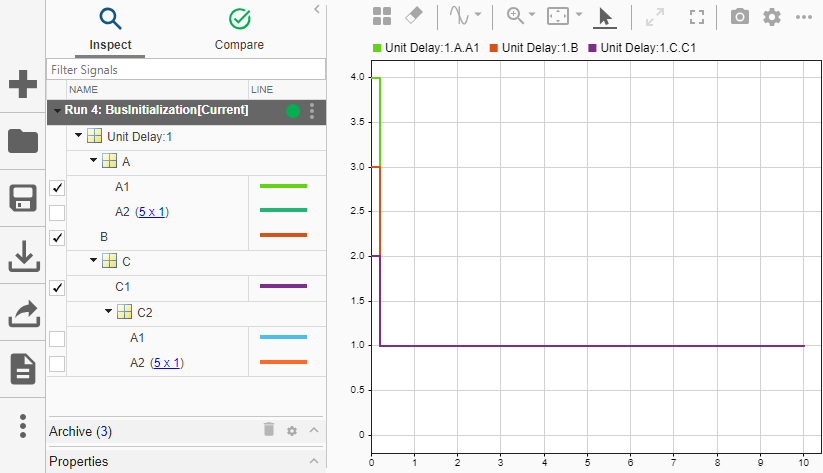823x473 pixels.
Task: Uncheck the B signal checkbox
Action: [57, 238]
